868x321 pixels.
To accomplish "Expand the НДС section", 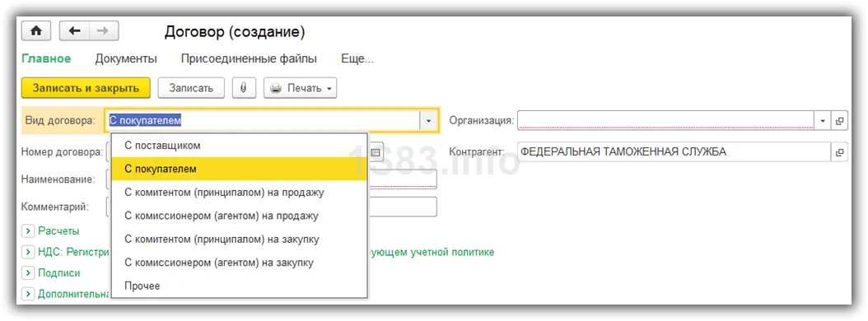I will point(28,253).
